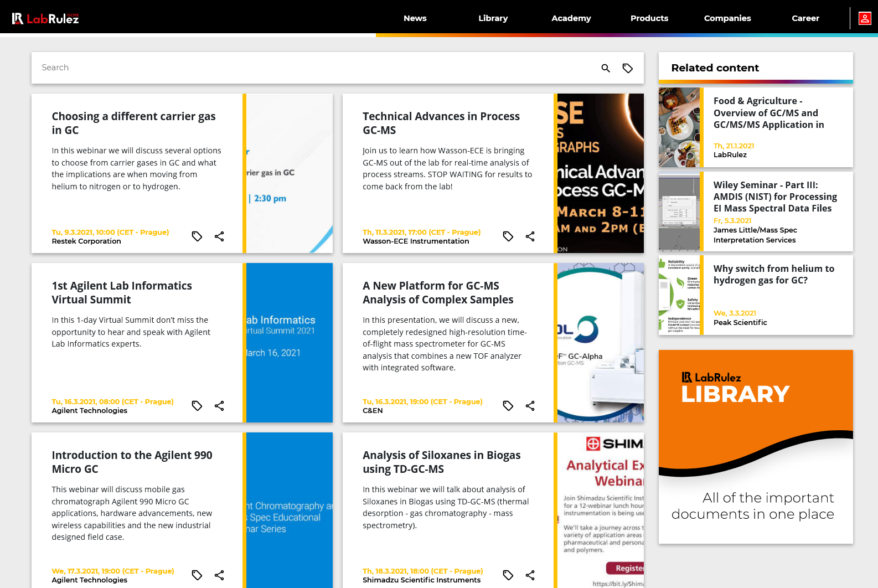Open the LabRulez LIBRARY orange banner

756,447
